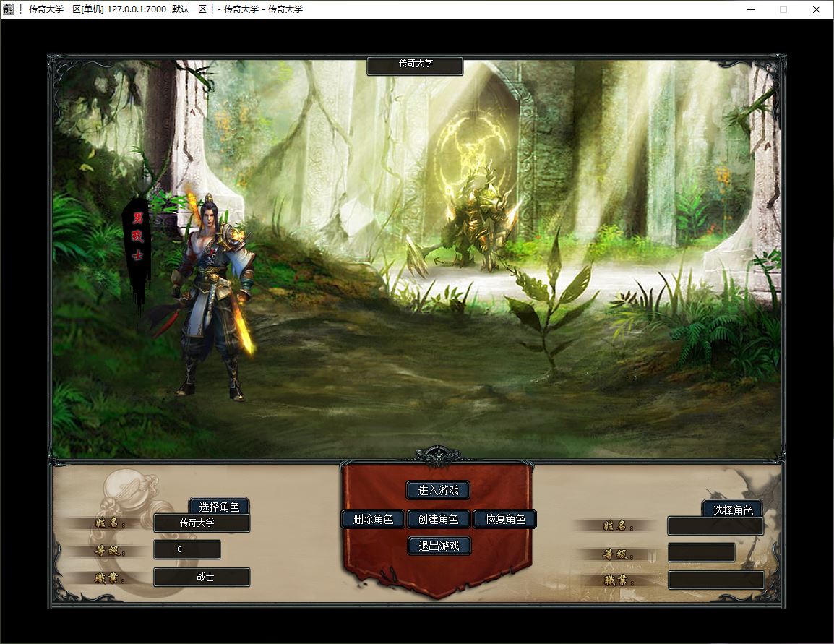This screenshot has height=644, width=834.
Task: Click the left 选择角色 button above 传奇大学
Action: pos(218,506)
